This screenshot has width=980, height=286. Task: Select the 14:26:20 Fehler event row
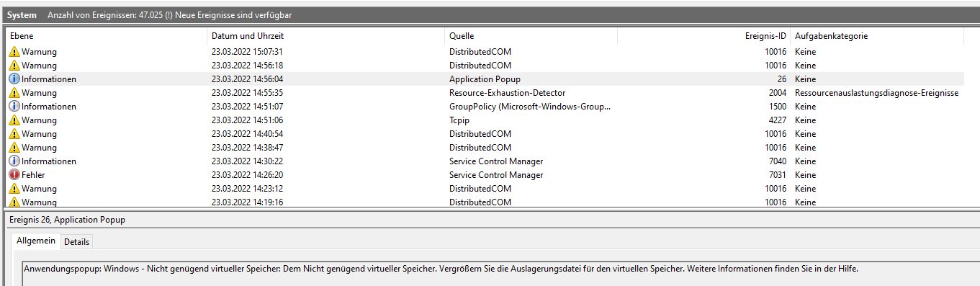[x=485, y=175]
